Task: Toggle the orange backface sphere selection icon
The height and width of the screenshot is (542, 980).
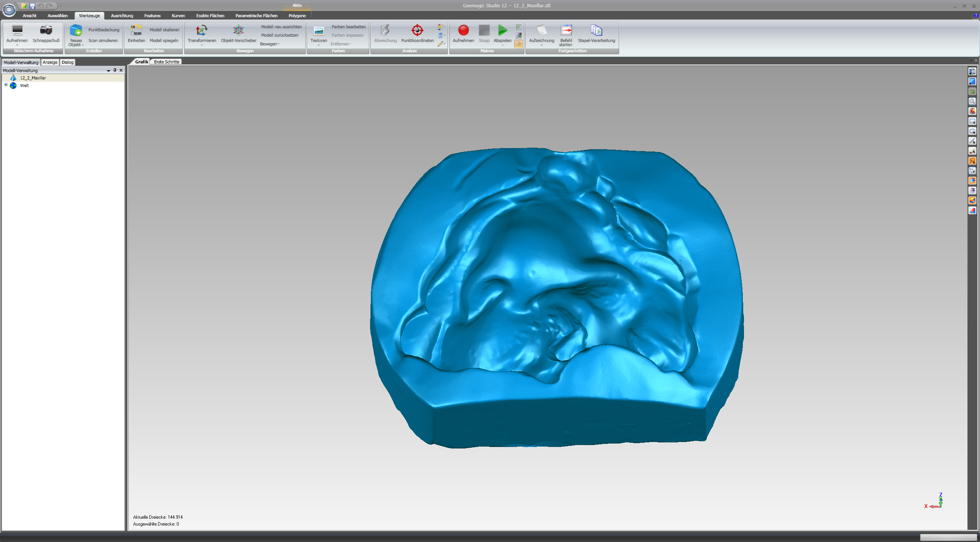Action: click(972, 200)
